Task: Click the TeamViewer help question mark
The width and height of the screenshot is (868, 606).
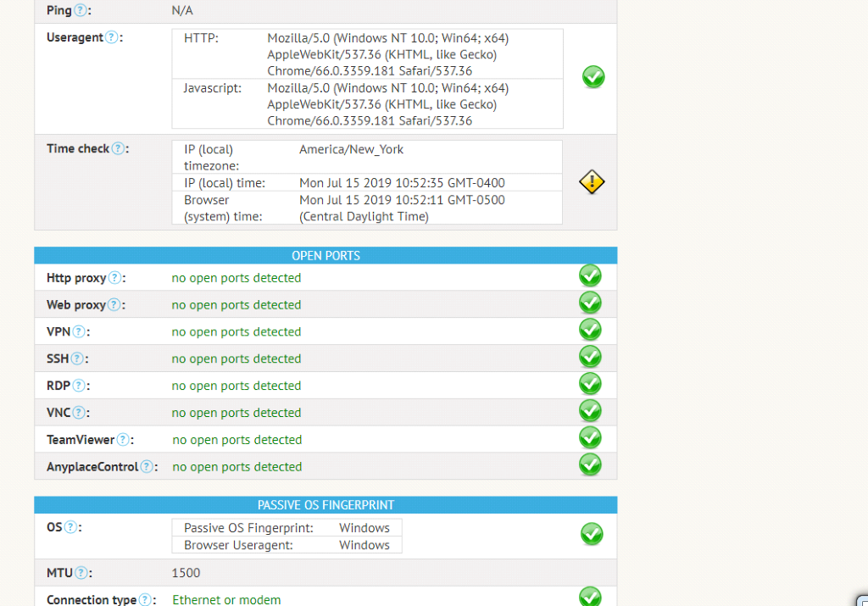Action: [123, 440]
